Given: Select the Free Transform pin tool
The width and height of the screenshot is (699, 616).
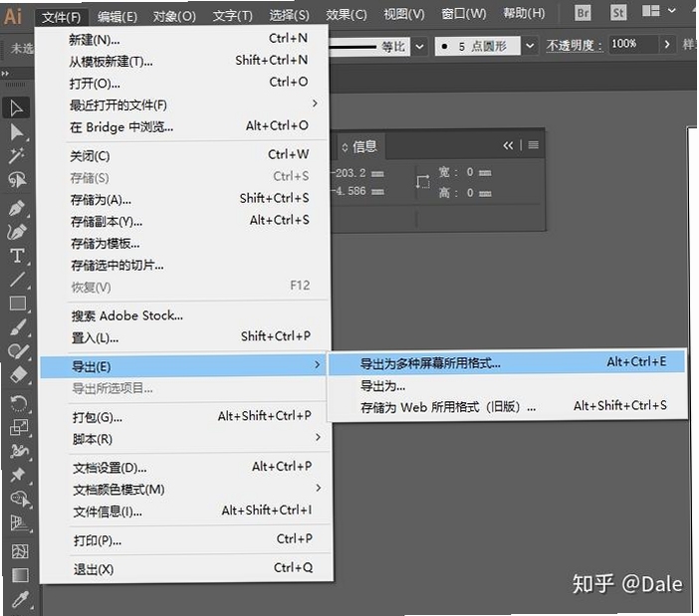Looking at the screenshot, I should 19,475.
